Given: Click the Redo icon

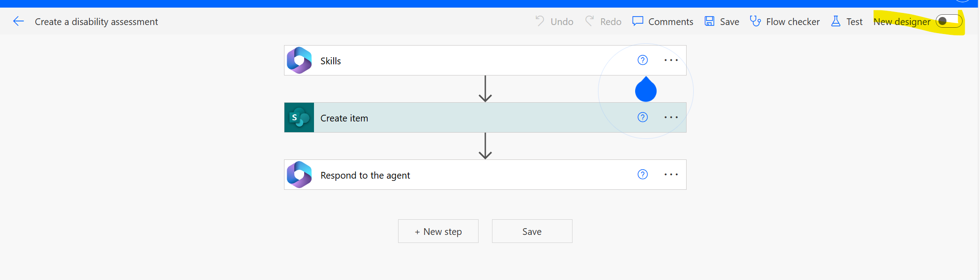Looking at the screenshot, I should 590,21.
